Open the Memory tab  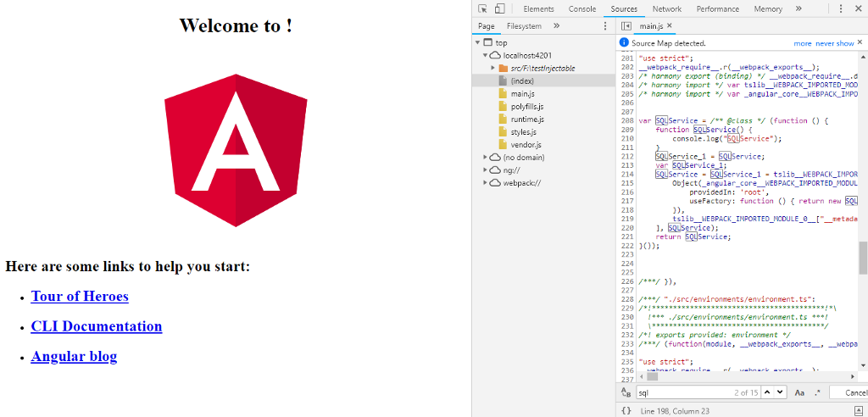(768, 8)
